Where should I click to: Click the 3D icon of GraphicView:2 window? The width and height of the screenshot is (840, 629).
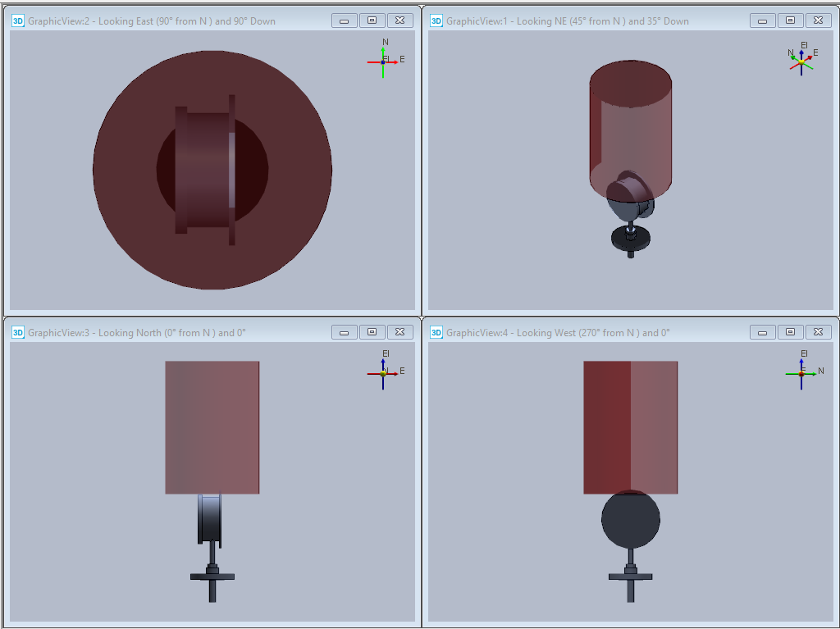coord(18,21)
